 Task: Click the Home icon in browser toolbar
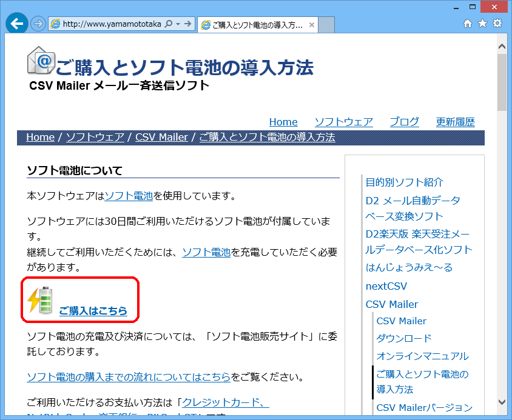click(468, 24)
